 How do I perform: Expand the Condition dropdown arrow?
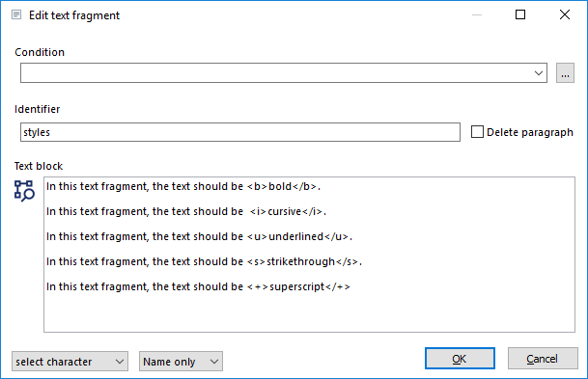click(x=539, y=73)
